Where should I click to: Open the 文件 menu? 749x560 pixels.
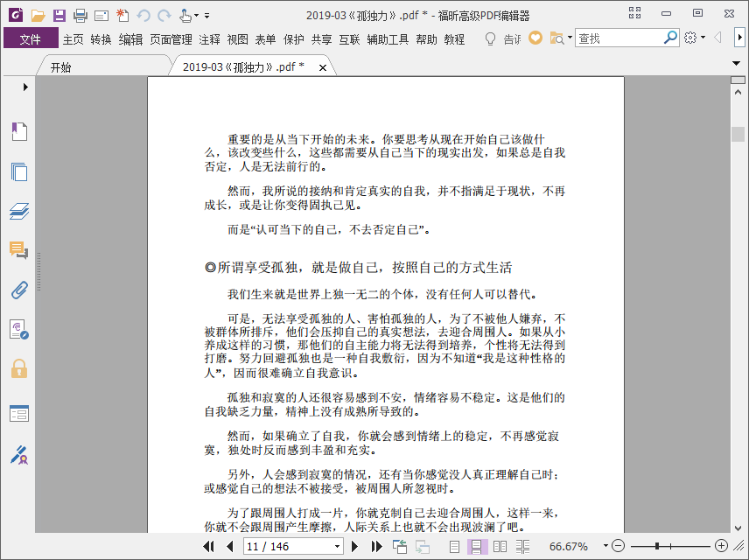click(31, 38)
